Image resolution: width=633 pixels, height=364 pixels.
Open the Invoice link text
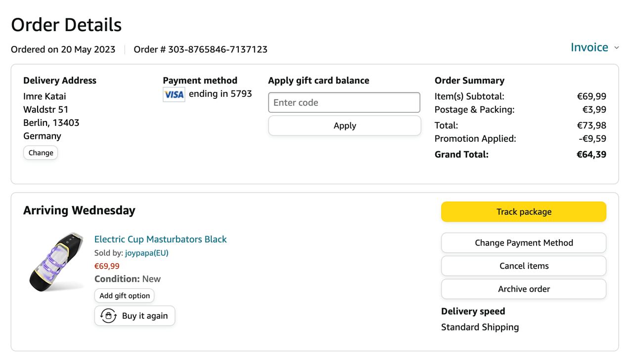pyautogui.click(x=589, y=47)
